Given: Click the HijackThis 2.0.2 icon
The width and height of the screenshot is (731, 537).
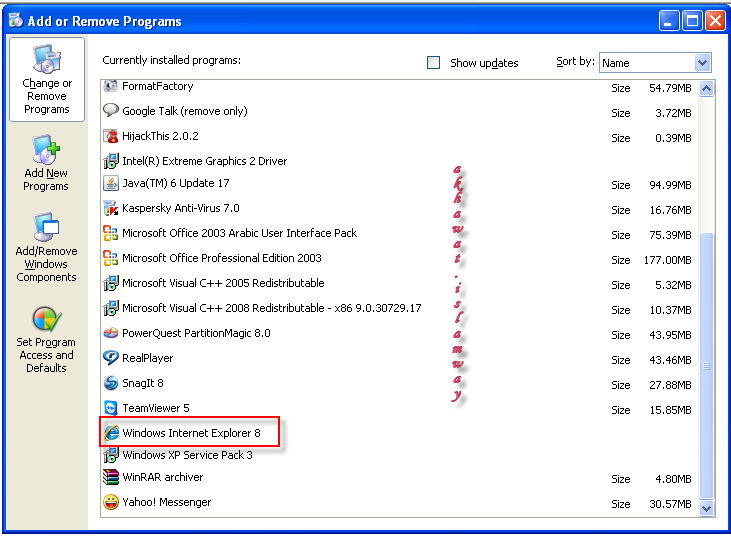Looking at the screenshot, I should [x=110, y=136].
